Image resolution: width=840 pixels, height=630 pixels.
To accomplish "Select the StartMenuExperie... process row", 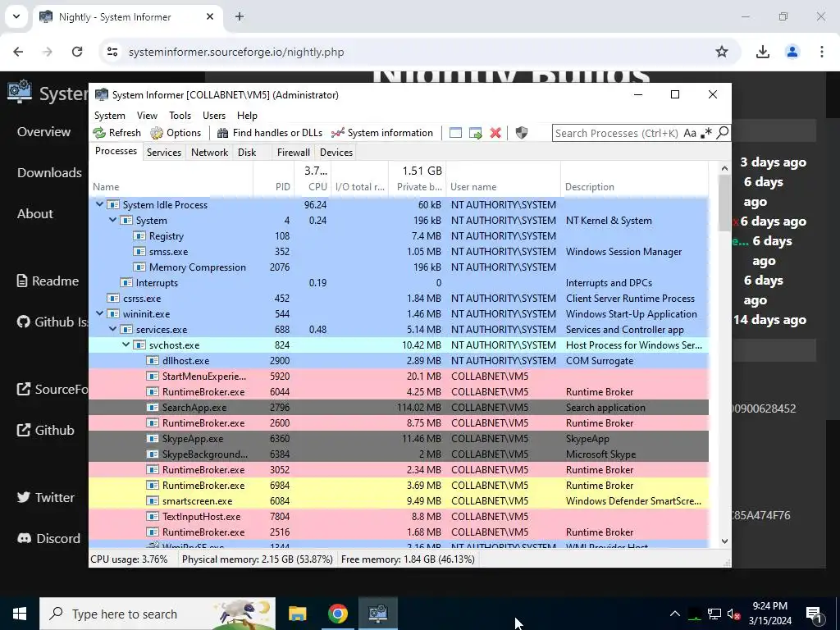I will point(399,377).
